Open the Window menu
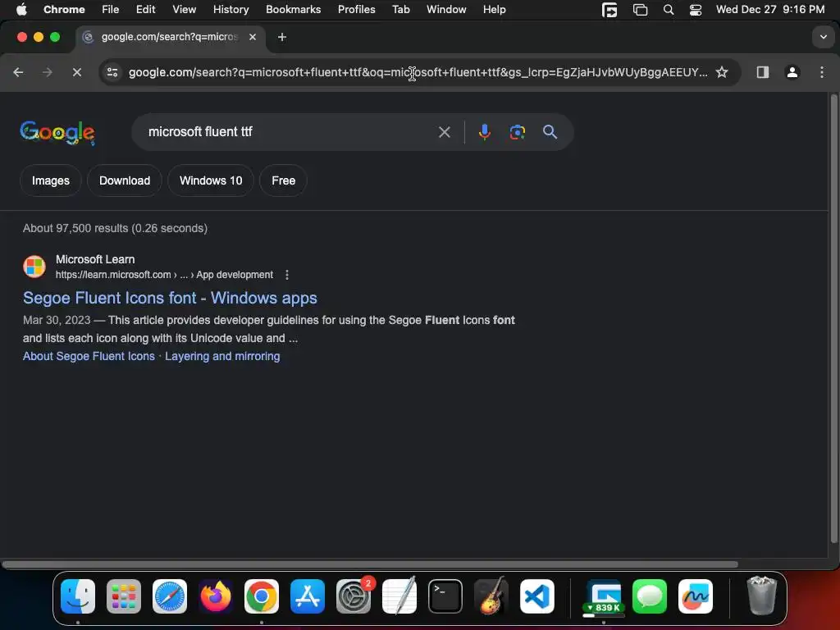The width and height of the screenshot is (840, 630). coord(446,10)
